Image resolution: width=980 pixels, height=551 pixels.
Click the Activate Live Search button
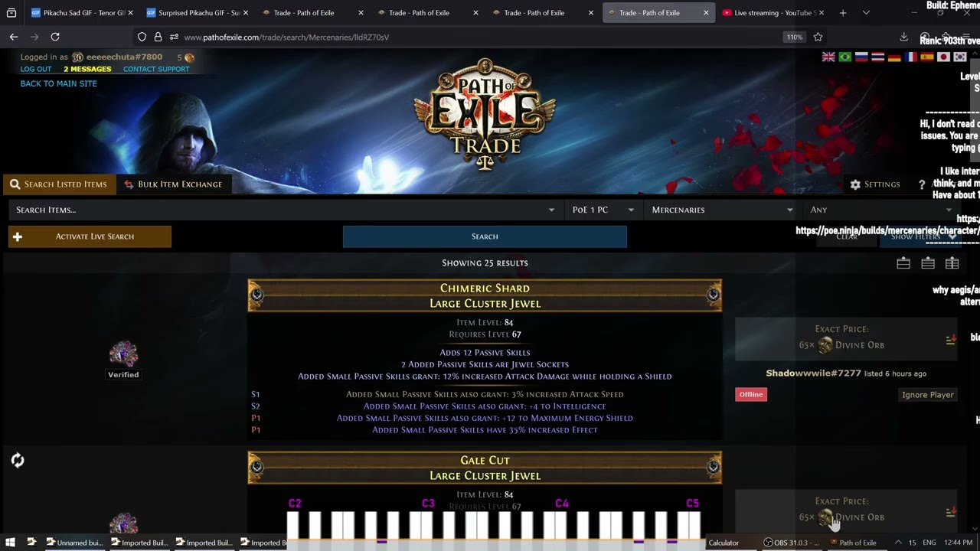90,236
